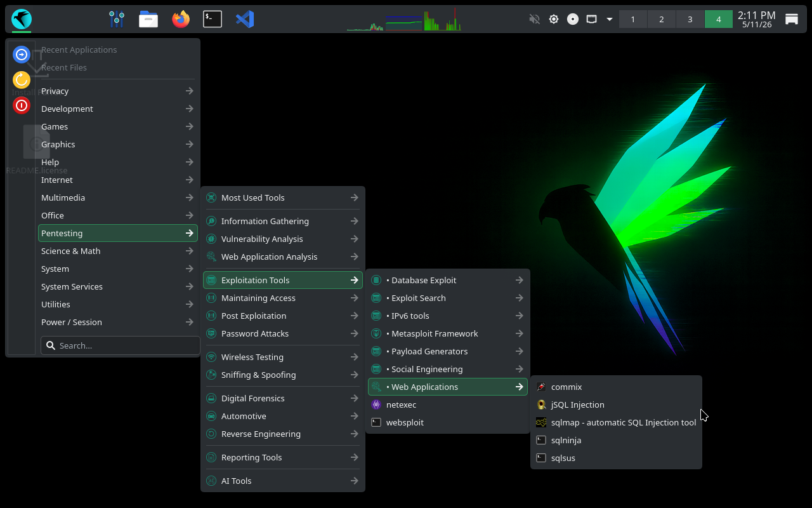Open the mixer control center panel icon
The height and width of the screenshot is (508, 812).
point(116,19)
